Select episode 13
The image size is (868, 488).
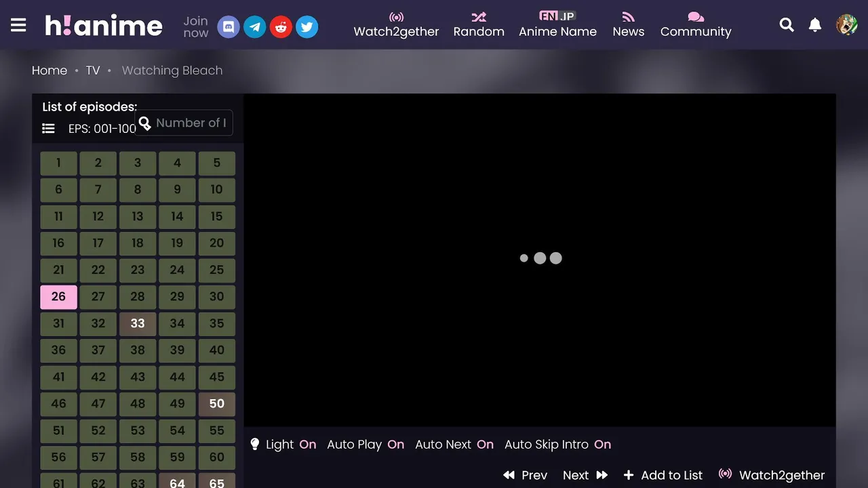(138, 217)
